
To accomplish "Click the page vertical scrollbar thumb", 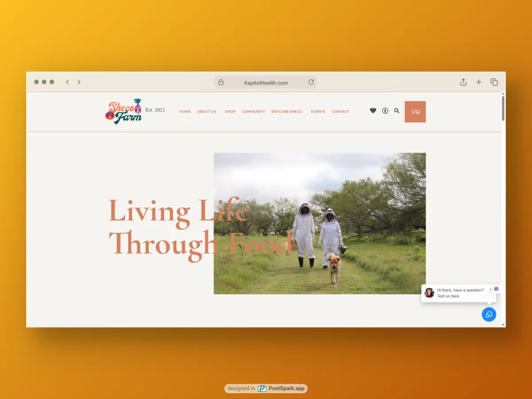I will tap(503, 108).
